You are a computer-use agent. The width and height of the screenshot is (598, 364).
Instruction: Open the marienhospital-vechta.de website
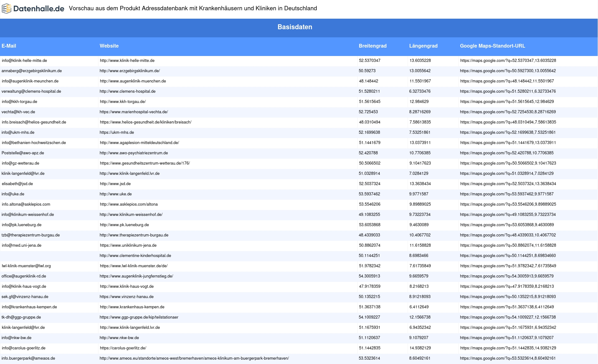click(134, 112)
